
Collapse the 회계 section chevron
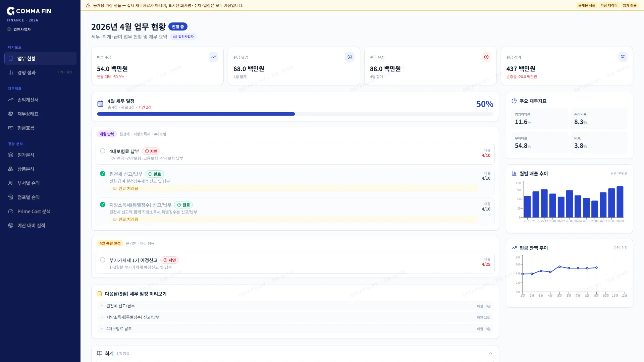(491, 353)
